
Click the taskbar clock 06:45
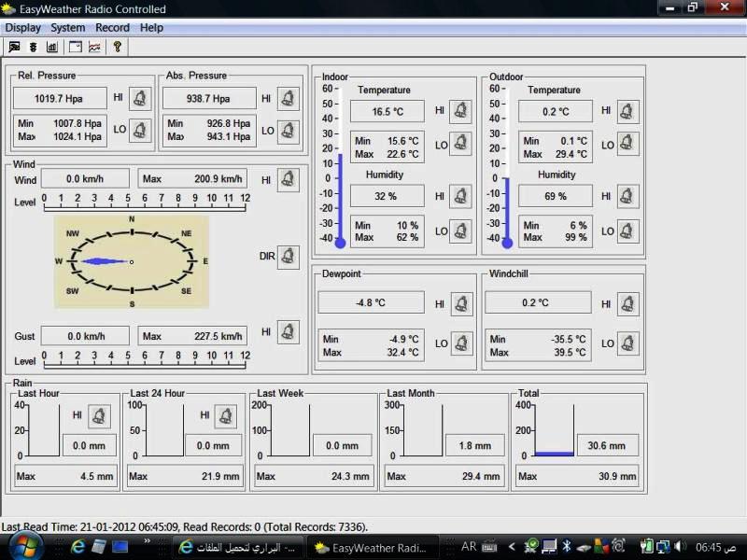[715, 548]
